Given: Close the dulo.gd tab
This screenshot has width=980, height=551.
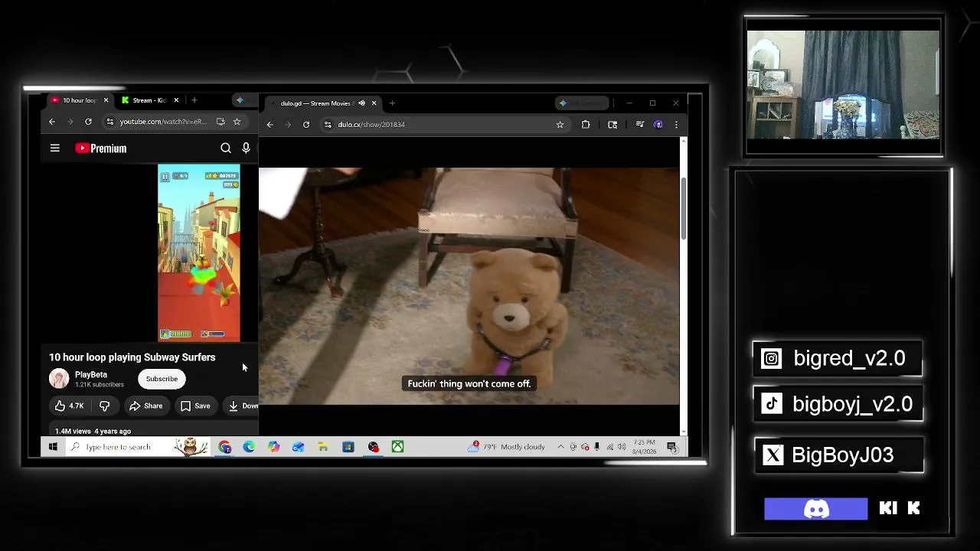Looking at the screenshot, I should click(374, 103).
